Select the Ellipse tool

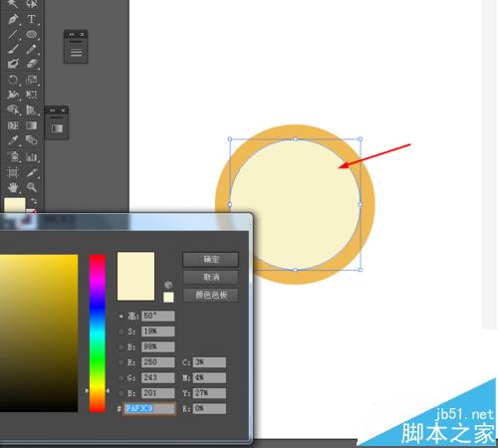coord(32,34)
